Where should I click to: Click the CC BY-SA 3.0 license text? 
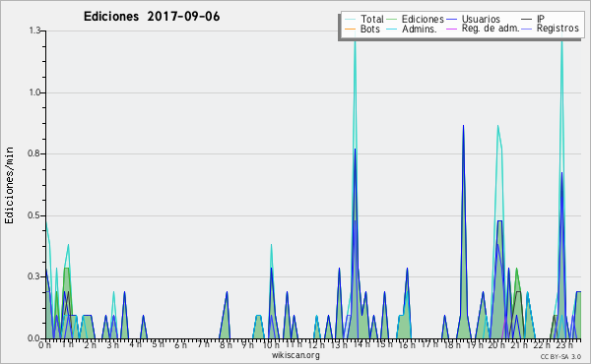pyautogui.click(x=560, y=356)
